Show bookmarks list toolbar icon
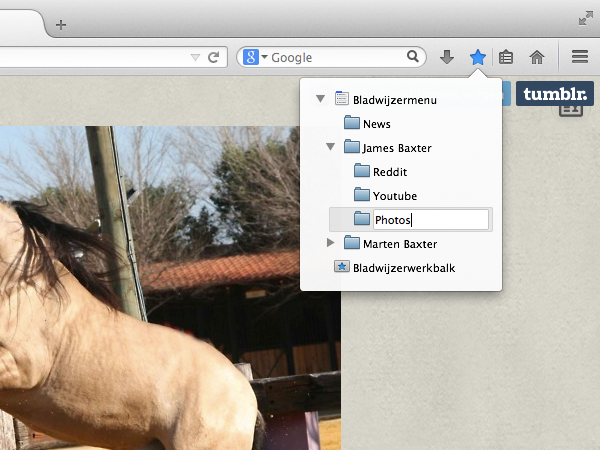600x450 pixels. point(506,57)
